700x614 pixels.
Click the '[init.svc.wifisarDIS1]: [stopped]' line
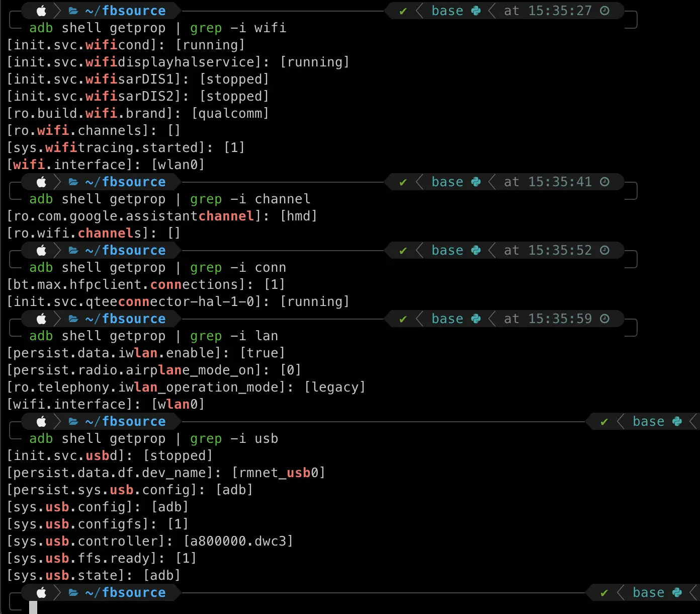(138, 79)
